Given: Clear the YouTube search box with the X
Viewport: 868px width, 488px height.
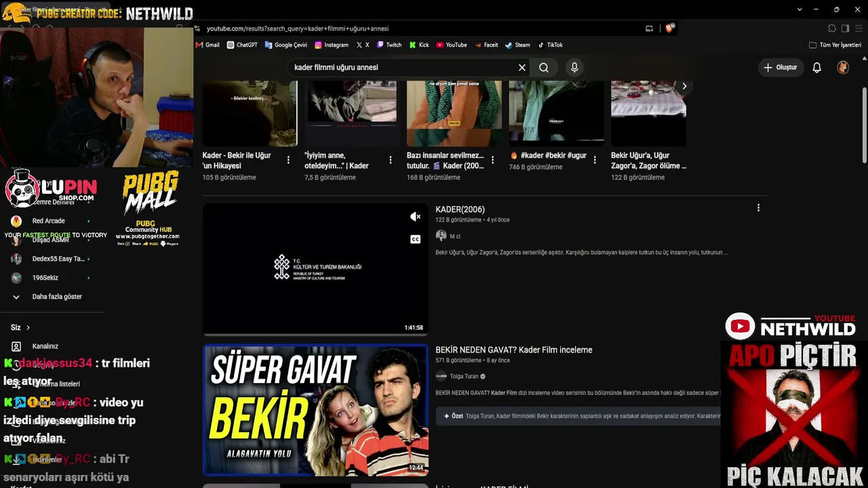Looking at the screenshot, I should pyautogui.click(x=522, y=68).
